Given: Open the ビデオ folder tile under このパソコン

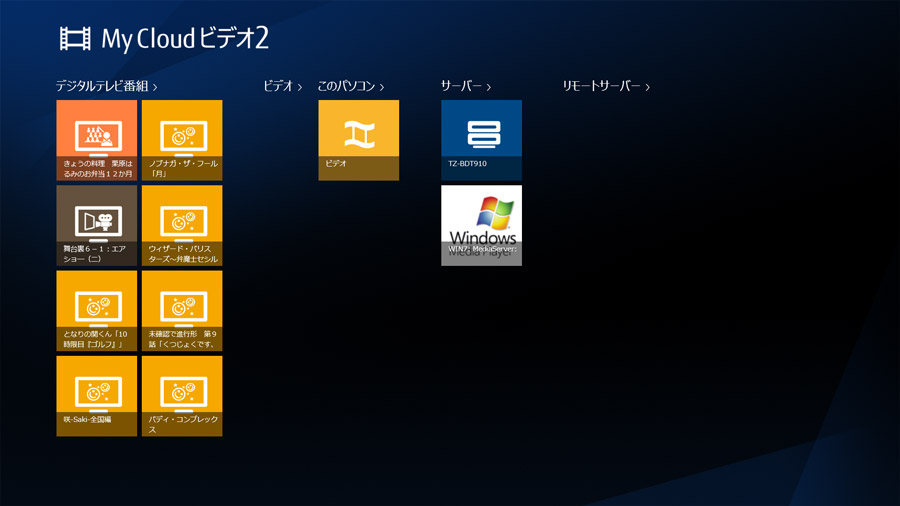Looking at the screenshot, I should click(358, 140).
